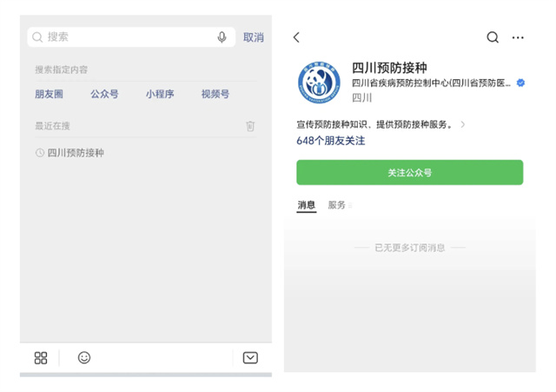This screenshot has height=392, width=556.
Task: Delete recent searches with trash icon
Action: 250,126
